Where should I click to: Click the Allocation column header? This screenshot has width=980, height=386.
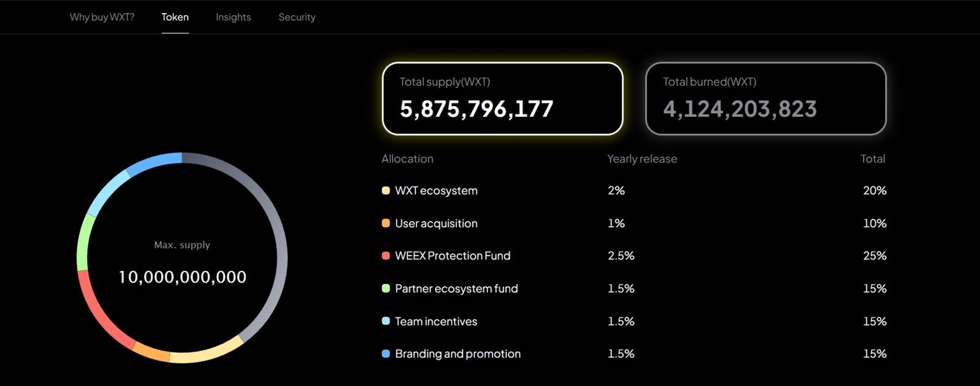[407, 158]
